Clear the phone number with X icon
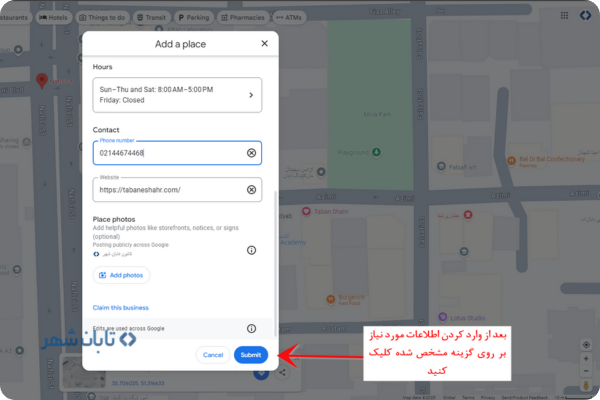Viewport: 600px width, 400px height. coord(251,153)
